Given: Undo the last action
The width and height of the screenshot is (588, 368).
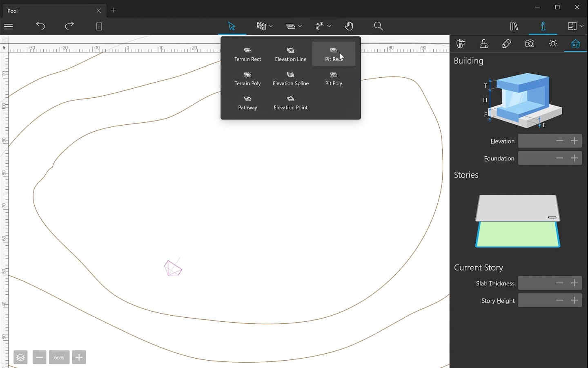Looking at the screenshot, I should 40,26.
